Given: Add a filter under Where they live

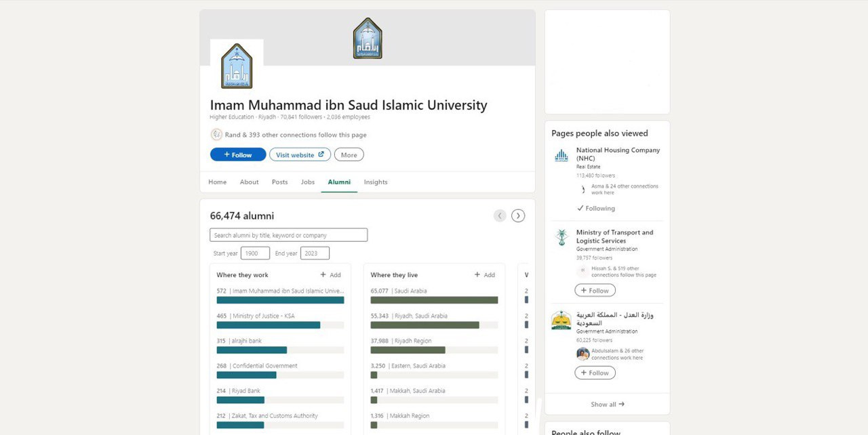Looking at the screenshot, I should [x=485, y=275].
